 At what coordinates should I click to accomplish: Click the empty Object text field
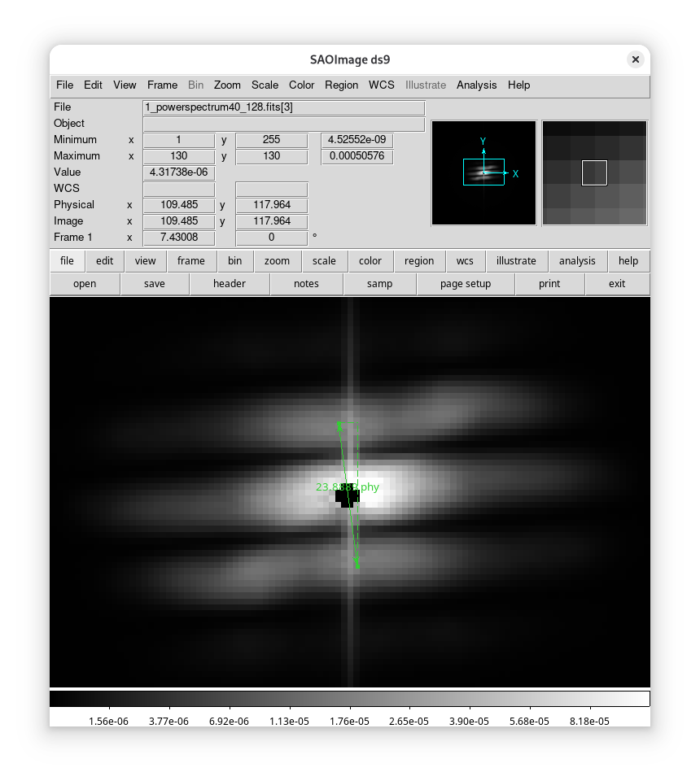[283, 124]
